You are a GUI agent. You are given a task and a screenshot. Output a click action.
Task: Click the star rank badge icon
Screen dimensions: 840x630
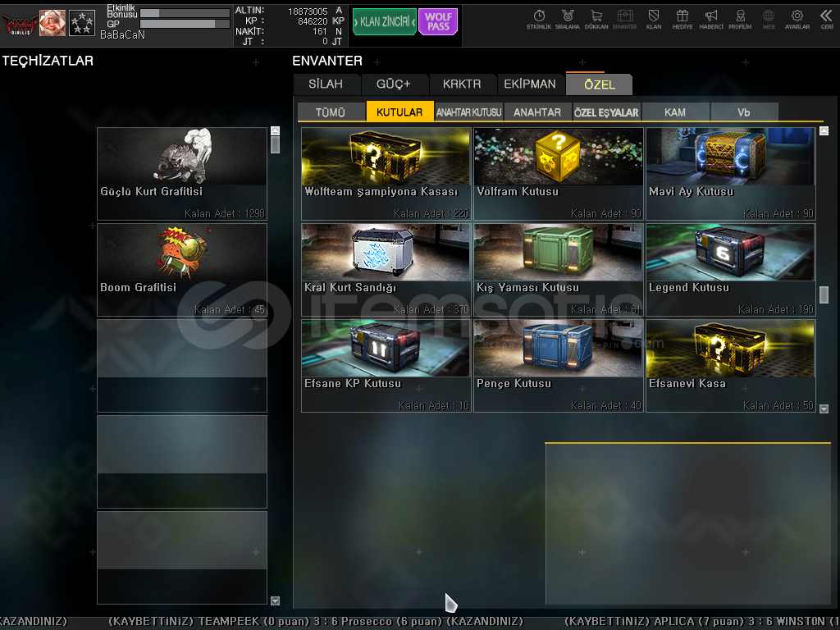click(82, 23)
